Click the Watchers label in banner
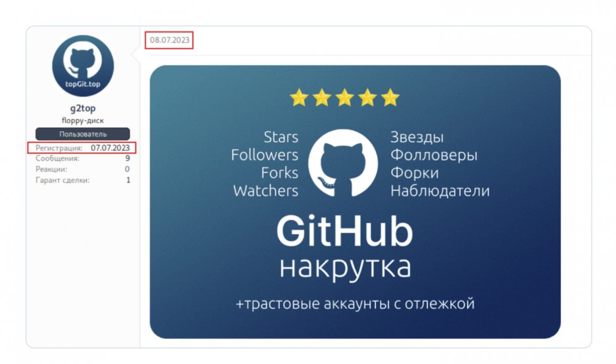The width and height of the screenshot is (616, 364). point(265,191)
